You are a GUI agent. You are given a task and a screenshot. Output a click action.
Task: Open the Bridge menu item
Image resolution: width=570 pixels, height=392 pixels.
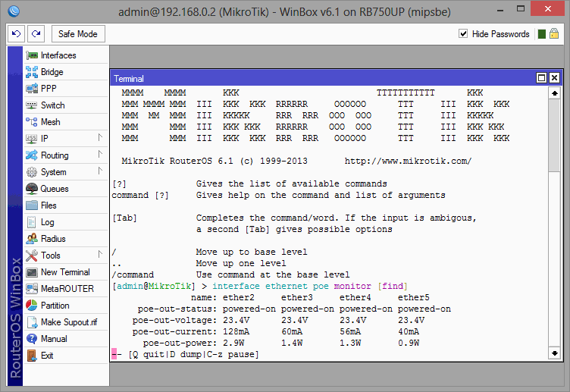[x=66, y=72]
